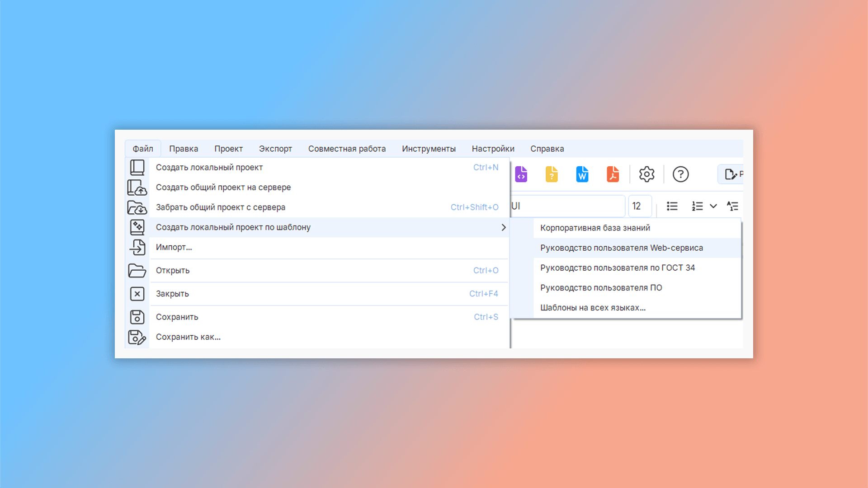
Task: Click the bulleted list icon
Action: click(x=672, y=206)
